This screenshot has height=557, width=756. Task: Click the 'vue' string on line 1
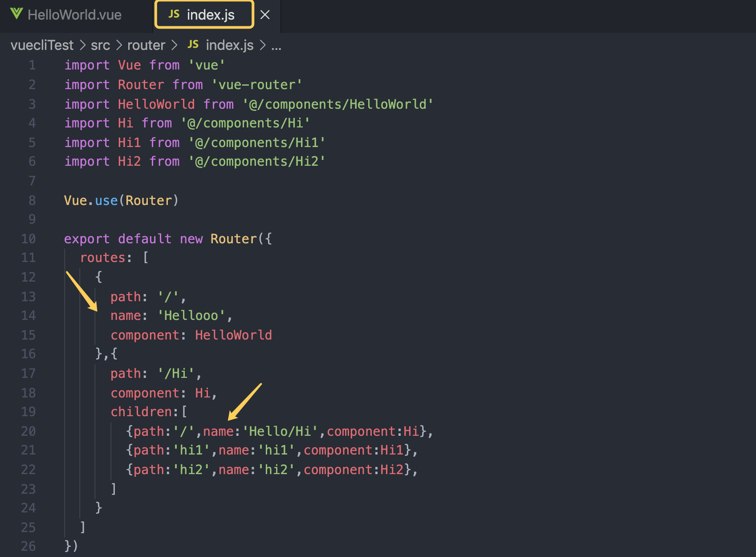coord(207,66)
